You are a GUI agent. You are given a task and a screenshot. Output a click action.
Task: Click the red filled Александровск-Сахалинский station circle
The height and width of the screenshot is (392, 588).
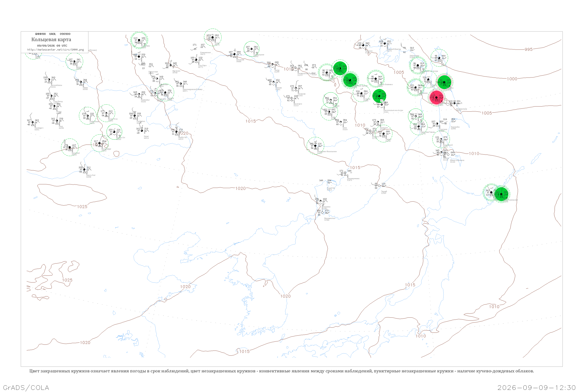[x=436, y=97]
